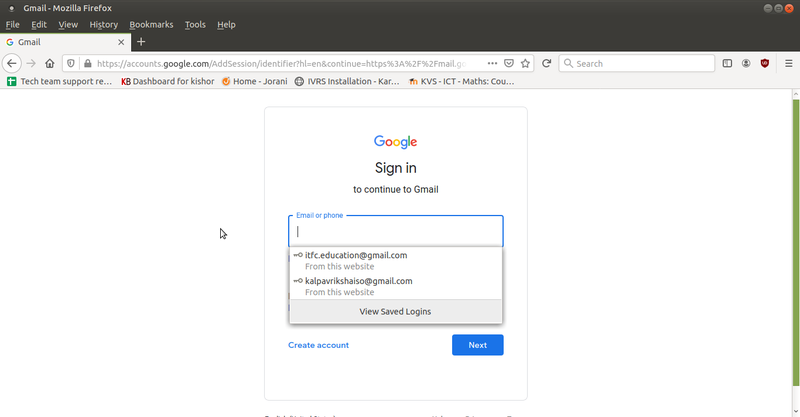Click the blue Next button

[x=478, y=345]
